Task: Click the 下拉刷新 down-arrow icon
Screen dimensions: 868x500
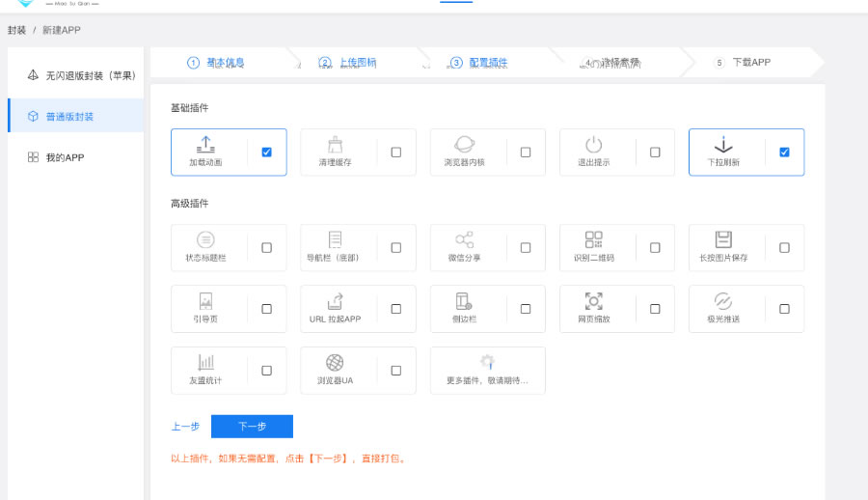Action: click(723, 145)
